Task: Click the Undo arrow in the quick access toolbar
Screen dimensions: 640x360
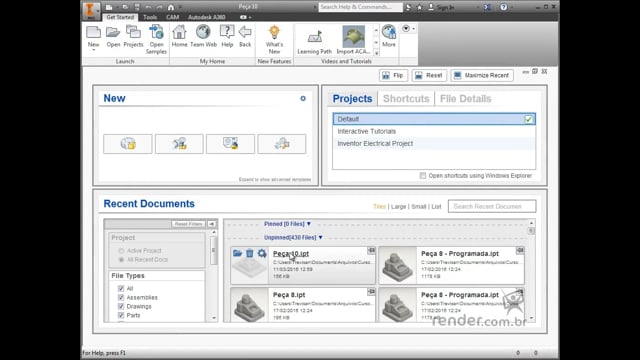Action: tap(148, 7)
